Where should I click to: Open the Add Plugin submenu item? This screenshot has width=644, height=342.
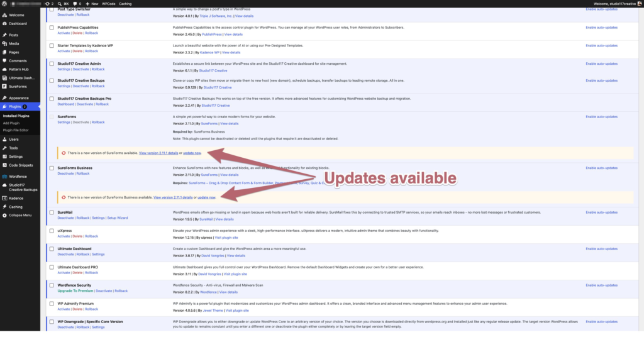[11, 123]
